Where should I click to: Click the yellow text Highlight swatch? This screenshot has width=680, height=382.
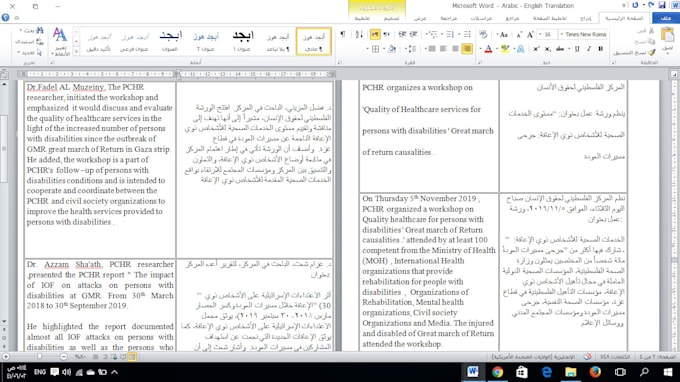[x=505, y=49]
